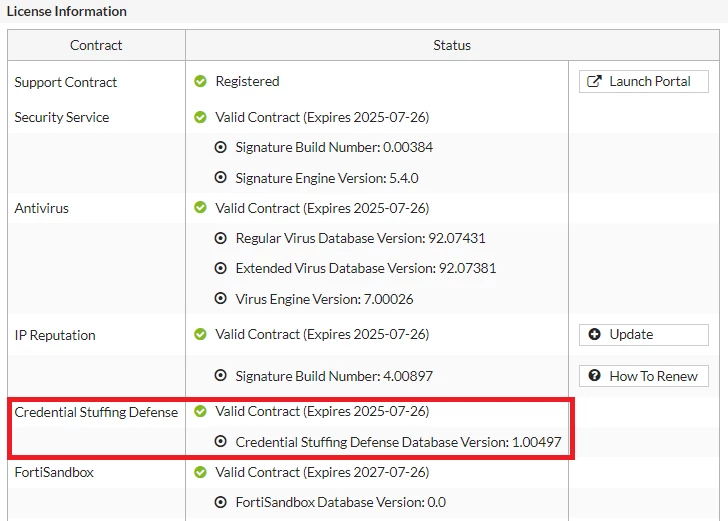728x521 pixels.
Task: Open the How To Renew help button
Action: 644,376
